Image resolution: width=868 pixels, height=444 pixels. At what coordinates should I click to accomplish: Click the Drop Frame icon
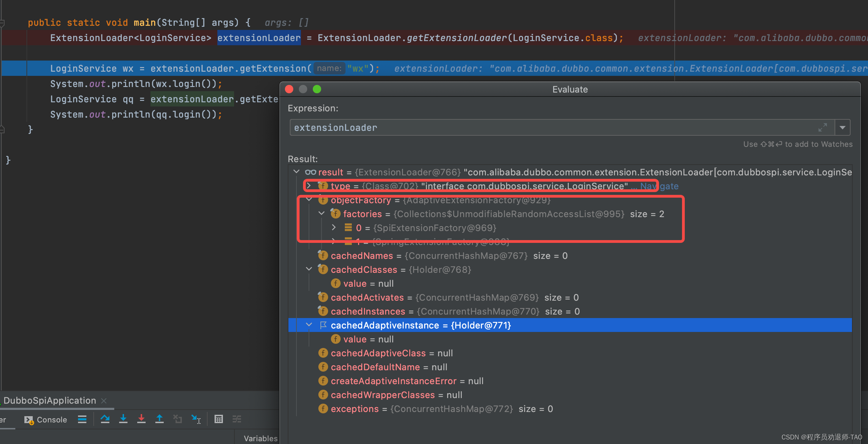[178, 419]
